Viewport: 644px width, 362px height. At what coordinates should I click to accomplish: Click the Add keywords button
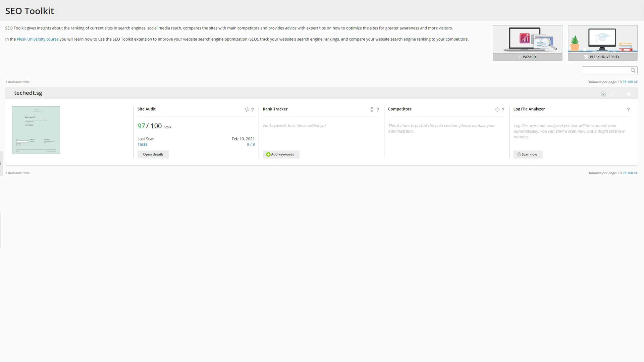pos(281,154)
